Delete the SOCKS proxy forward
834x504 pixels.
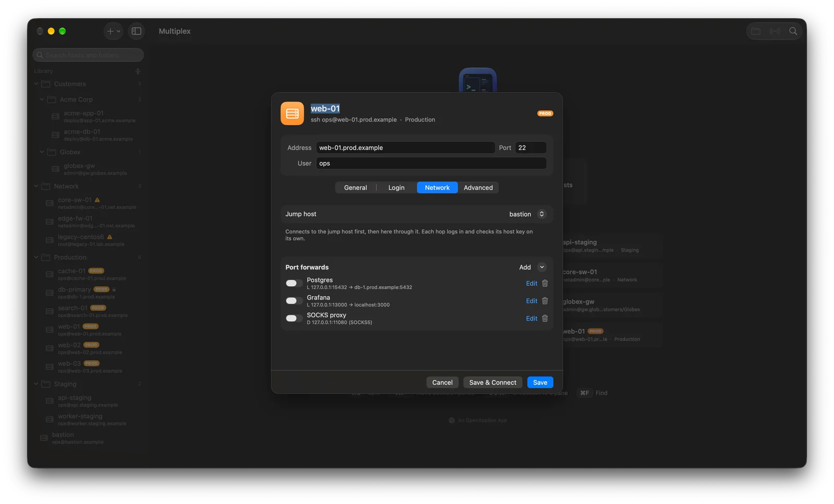click(x=545, y=318)
